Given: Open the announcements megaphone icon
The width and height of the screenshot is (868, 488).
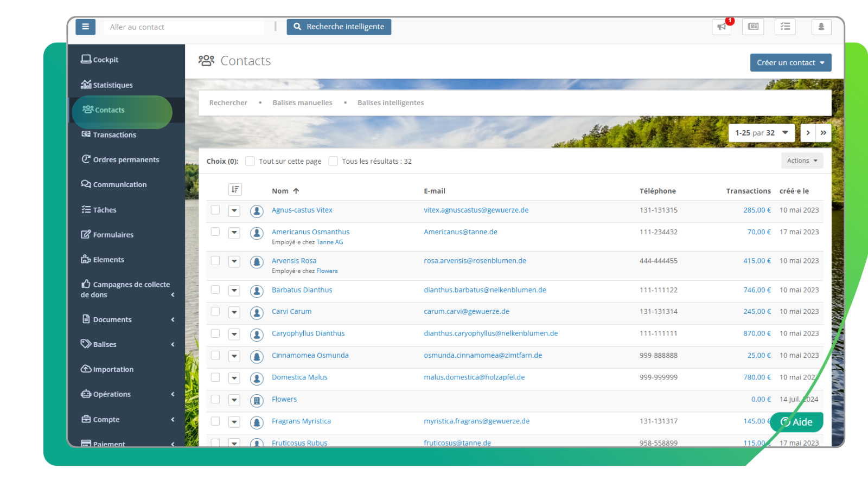Looking at the screenshot, I should click(x=721, y=27).
